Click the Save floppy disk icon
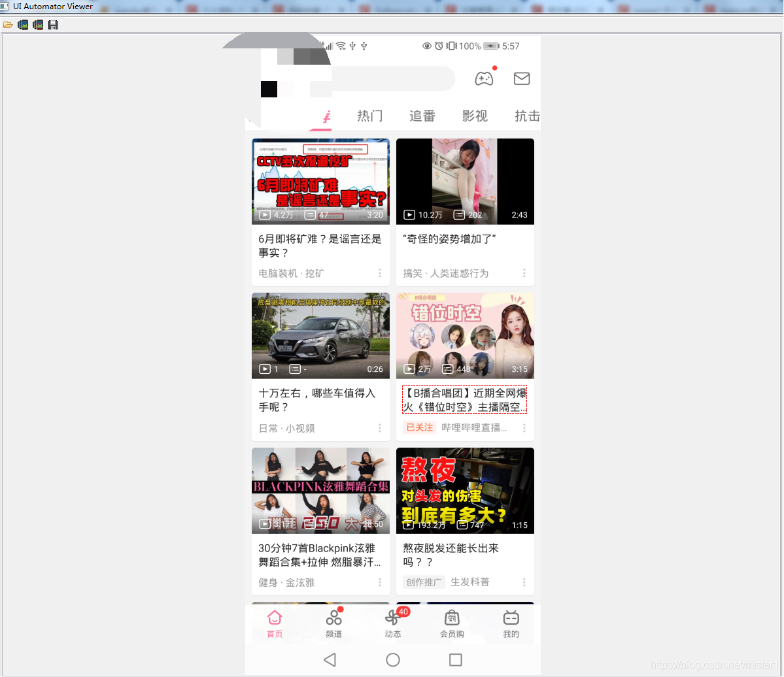The width and height of the screenshot is (784, 677). (x=53, y=25)
